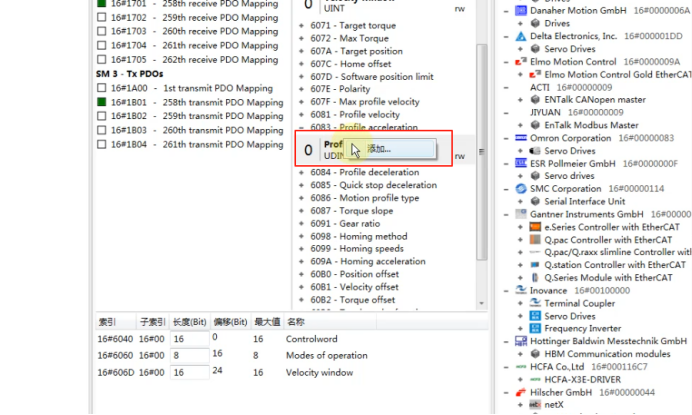Expand the 60B2 - Torque offset entry
Viewport: 692px width, 415px height.
pos(301,300)
